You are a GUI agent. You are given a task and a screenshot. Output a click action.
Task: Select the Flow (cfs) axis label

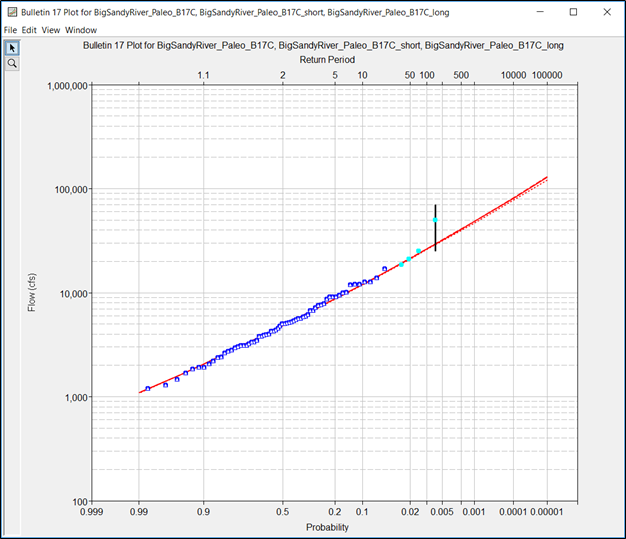tap(33, 293)
